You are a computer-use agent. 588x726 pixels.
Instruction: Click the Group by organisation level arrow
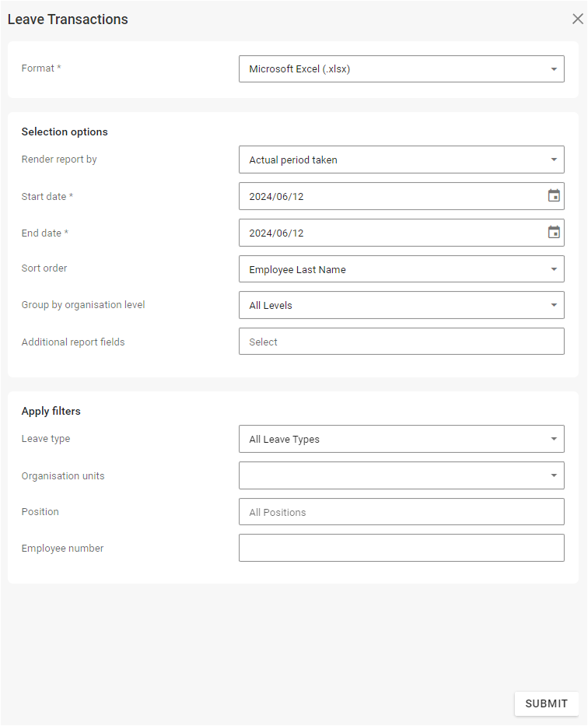point(554,306)
